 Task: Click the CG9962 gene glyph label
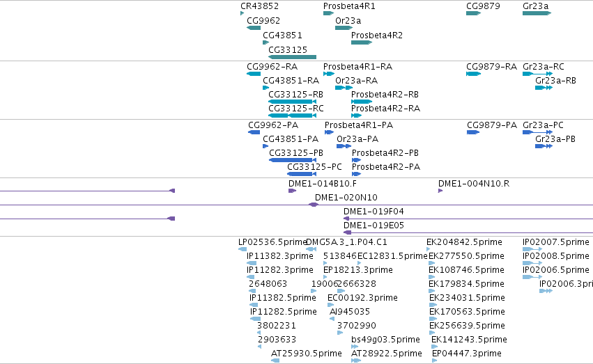point(263,21)
